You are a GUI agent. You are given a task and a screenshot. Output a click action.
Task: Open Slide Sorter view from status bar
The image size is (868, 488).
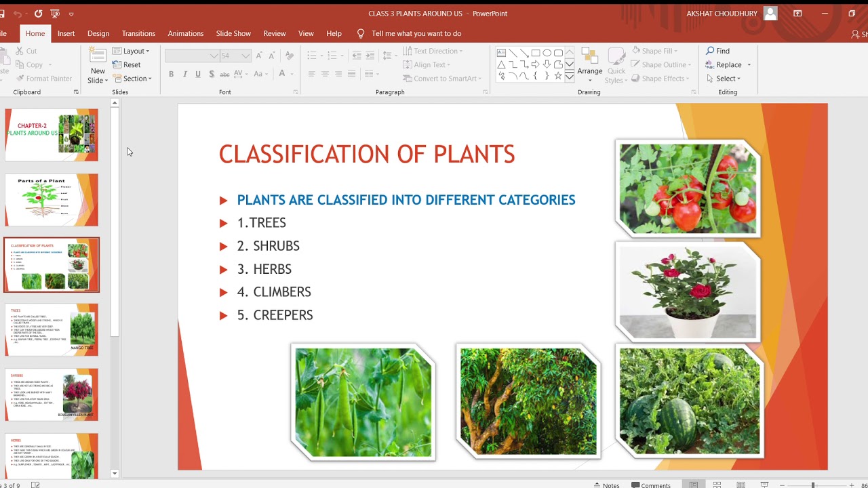(717, 485)
